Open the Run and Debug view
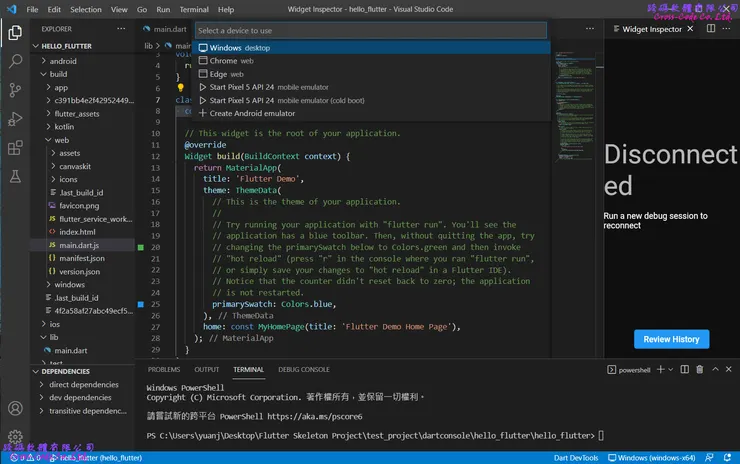Screen dimensions: 740x464 [x=15, y=119]
